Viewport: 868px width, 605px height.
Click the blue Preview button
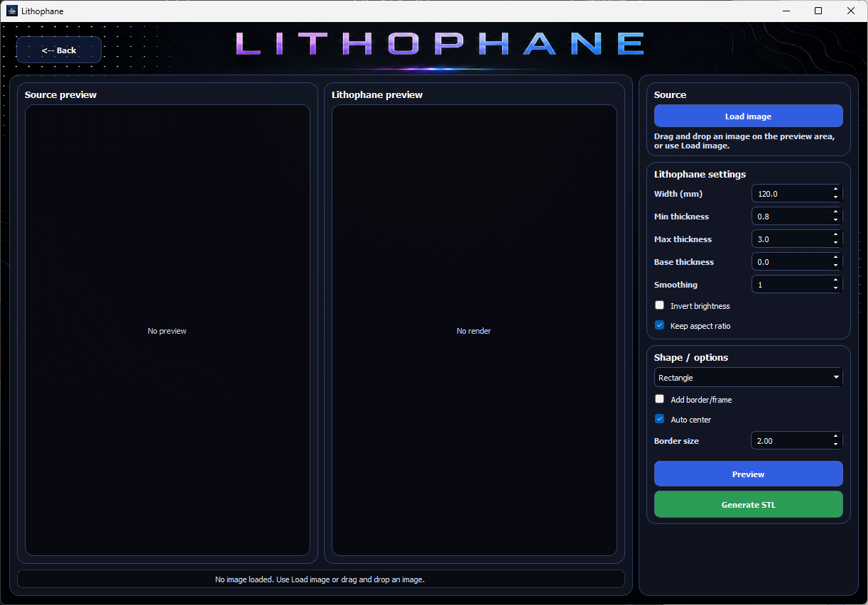coord(748,474)
